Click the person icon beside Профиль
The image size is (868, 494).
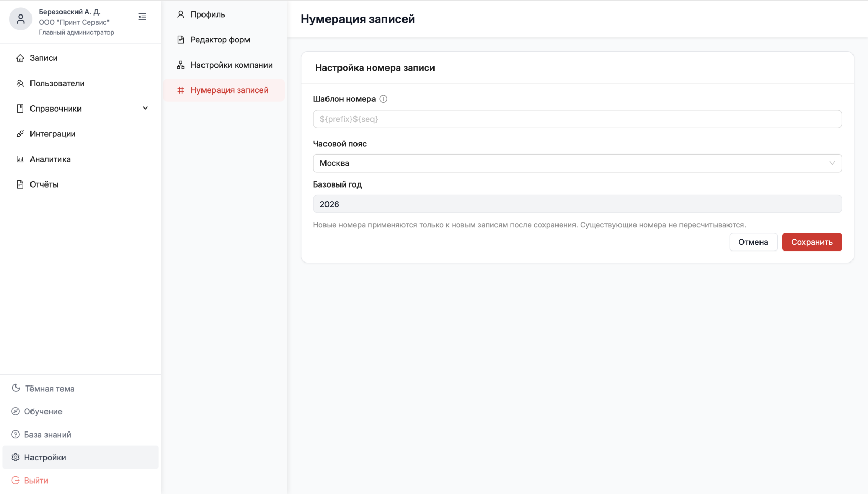(181, 14)
